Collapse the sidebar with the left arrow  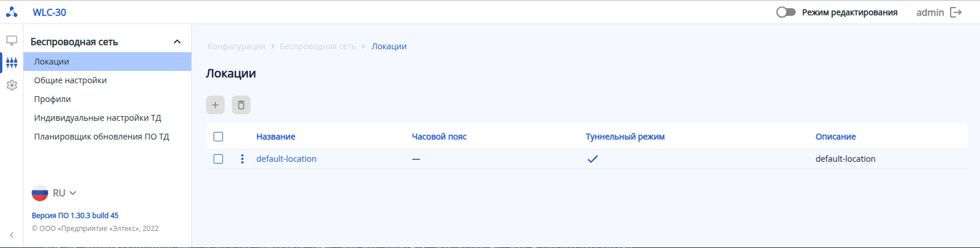coord(12,235)
